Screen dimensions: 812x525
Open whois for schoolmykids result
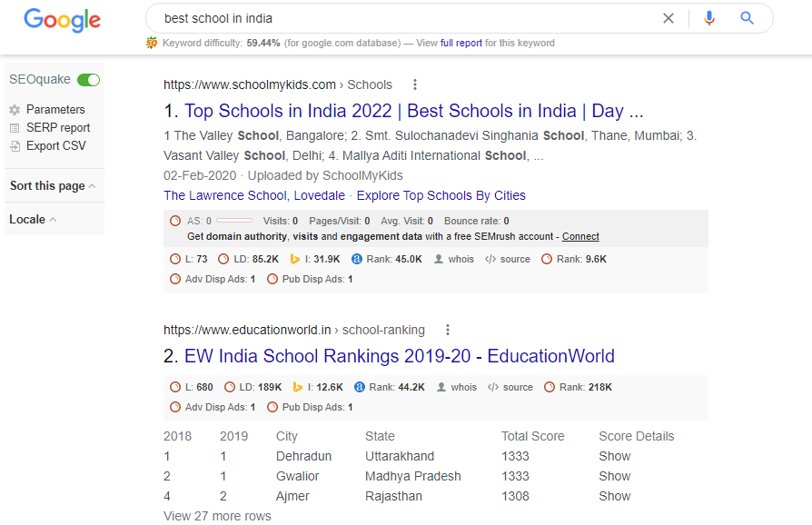click(460, 259)
